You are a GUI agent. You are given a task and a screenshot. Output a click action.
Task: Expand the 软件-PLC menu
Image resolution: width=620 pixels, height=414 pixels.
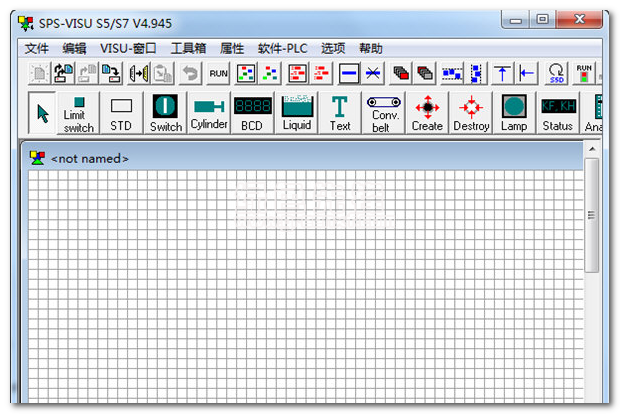(x=283, y=48)
